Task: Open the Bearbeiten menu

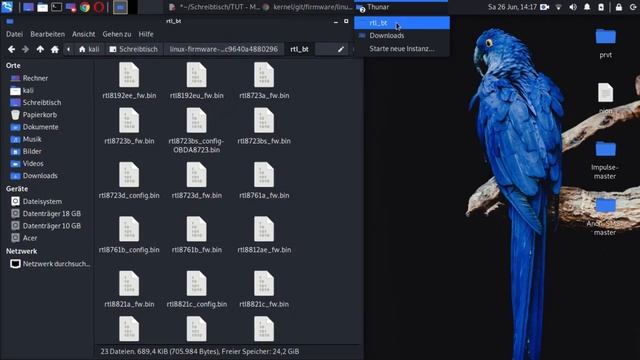Action: point(47,34)
